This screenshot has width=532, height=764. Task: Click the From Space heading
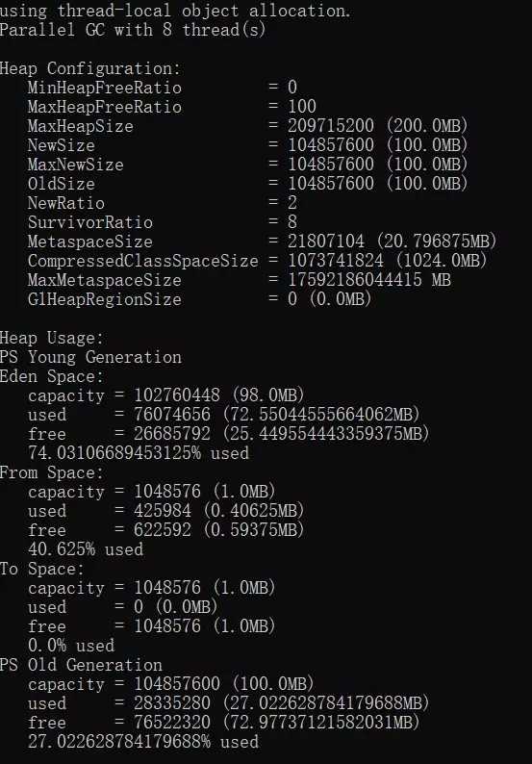click(x=52, y=472)
